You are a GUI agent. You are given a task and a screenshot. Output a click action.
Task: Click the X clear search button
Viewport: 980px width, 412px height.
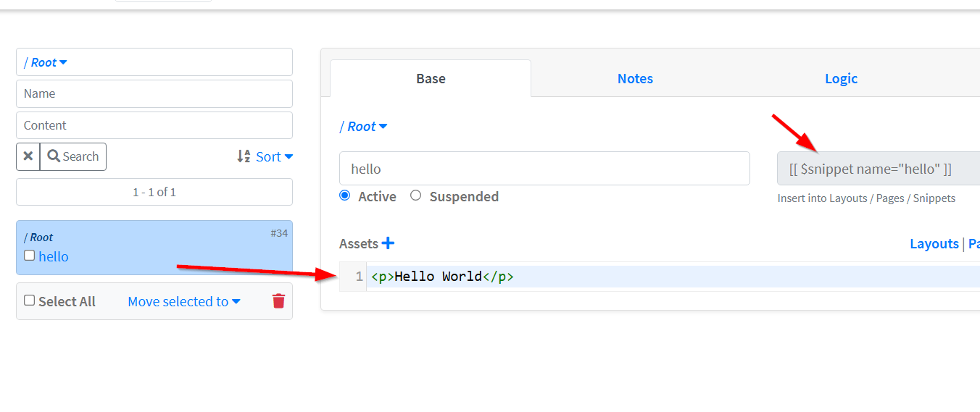coord(28,156)
